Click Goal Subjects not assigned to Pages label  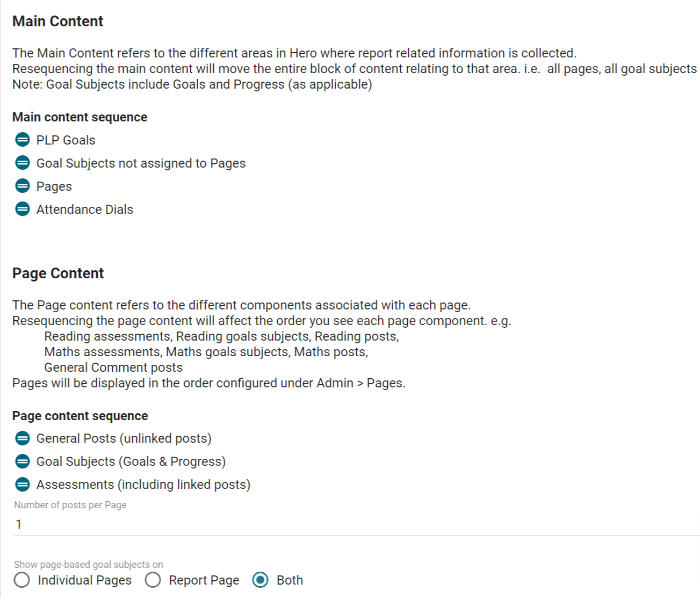pyautogui.click(x=141, y=163)
